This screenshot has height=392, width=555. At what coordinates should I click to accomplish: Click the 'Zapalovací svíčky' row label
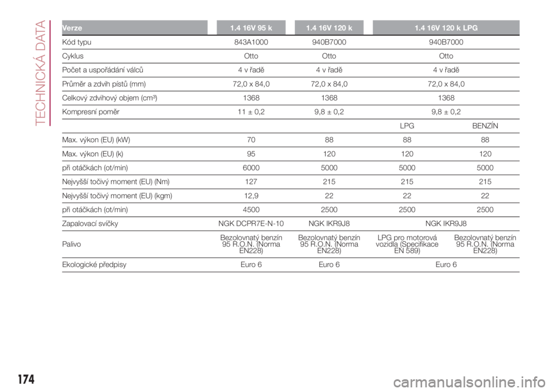(x=90, y=224)
